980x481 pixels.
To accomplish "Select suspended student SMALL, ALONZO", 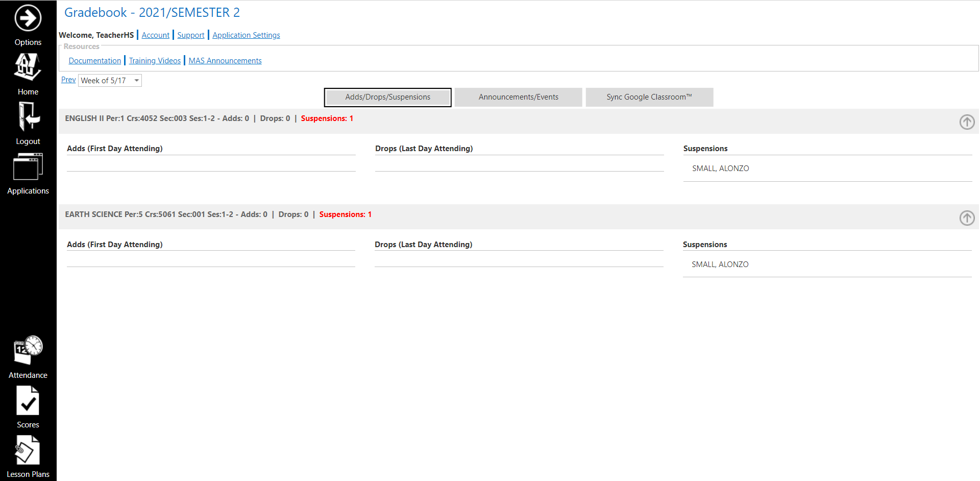I will tap(720, 168).
